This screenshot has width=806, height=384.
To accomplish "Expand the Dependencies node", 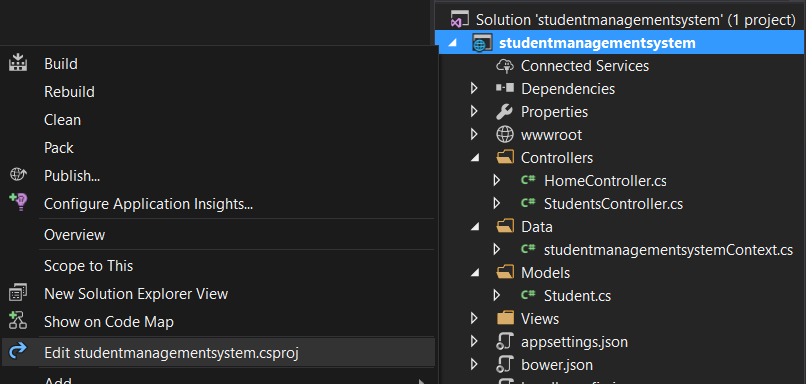I will (474, 88).
